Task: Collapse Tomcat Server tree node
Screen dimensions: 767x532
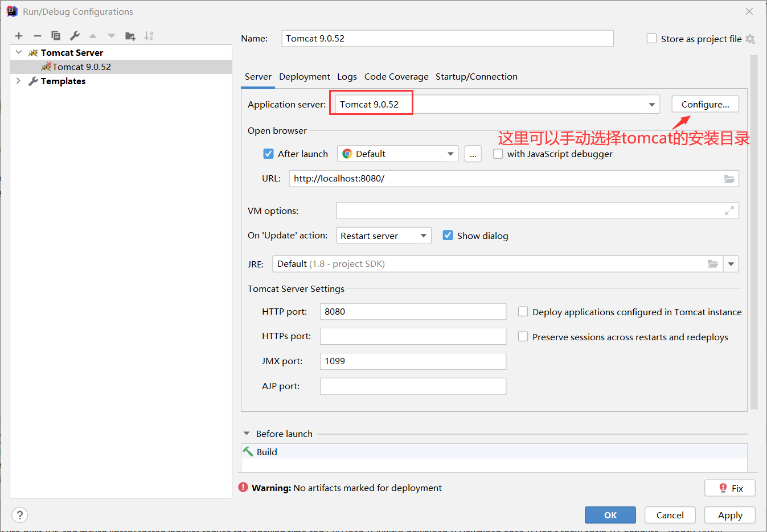Action: tap(19, 52)
